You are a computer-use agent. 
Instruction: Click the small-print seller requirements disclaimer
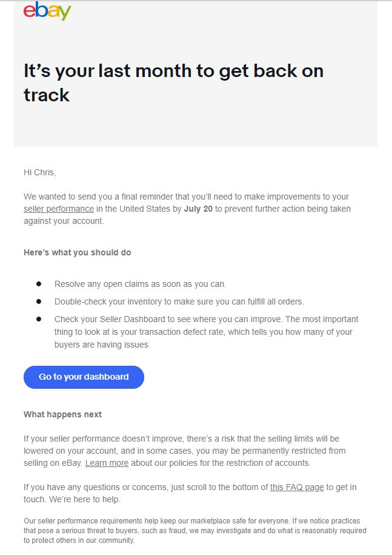click(x=194, y=531)
